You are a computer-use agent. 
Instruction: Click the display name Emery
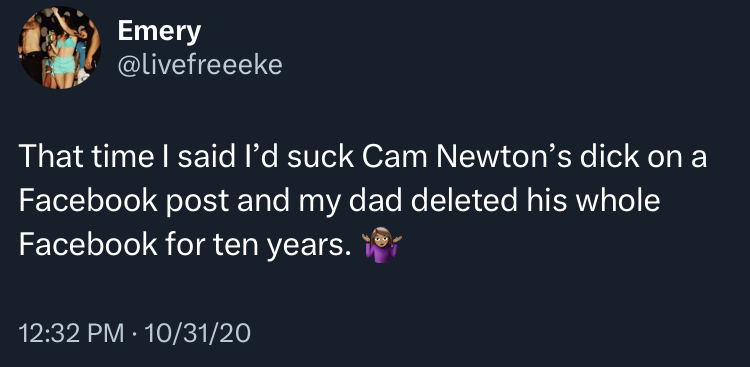pyautogui.click(x=159, y=32)
